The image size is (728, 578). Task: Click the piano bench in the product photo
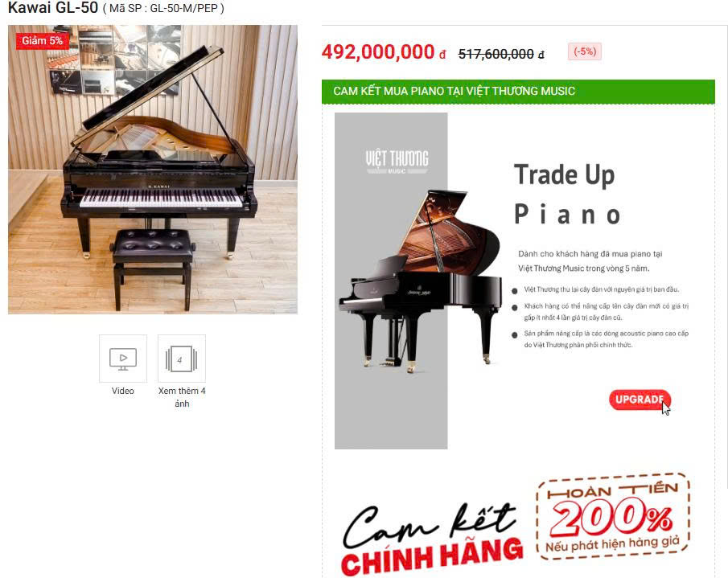[153, 268]
